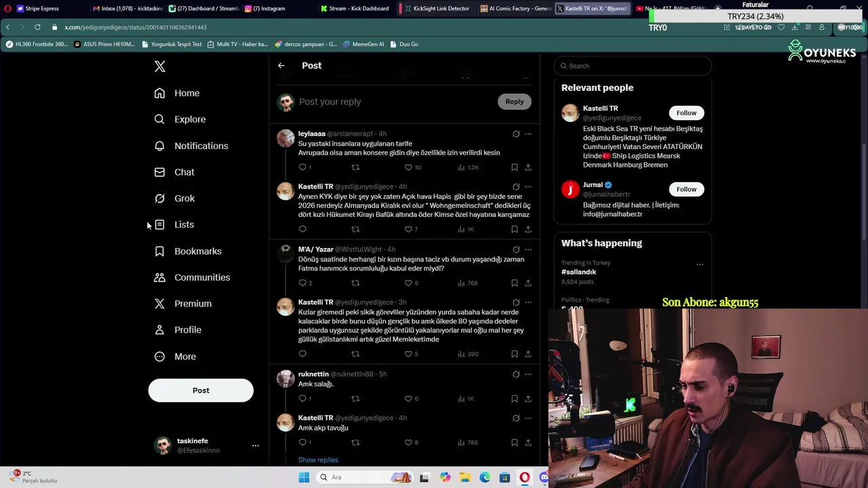The width and height of the screenshot is (868, 488).
Task: Switch to KickSight Link Detector tab
Action: coord(436,9)
